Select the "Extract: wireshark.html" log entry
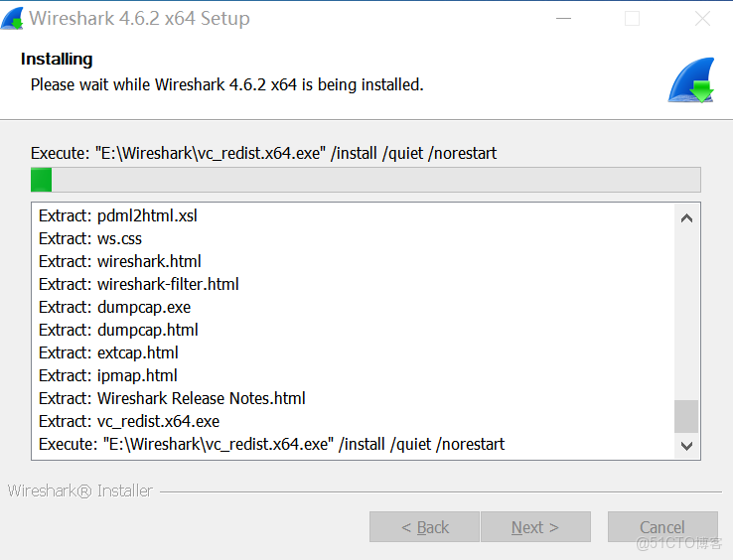733x560 pixels. click(x=120, y=261)
